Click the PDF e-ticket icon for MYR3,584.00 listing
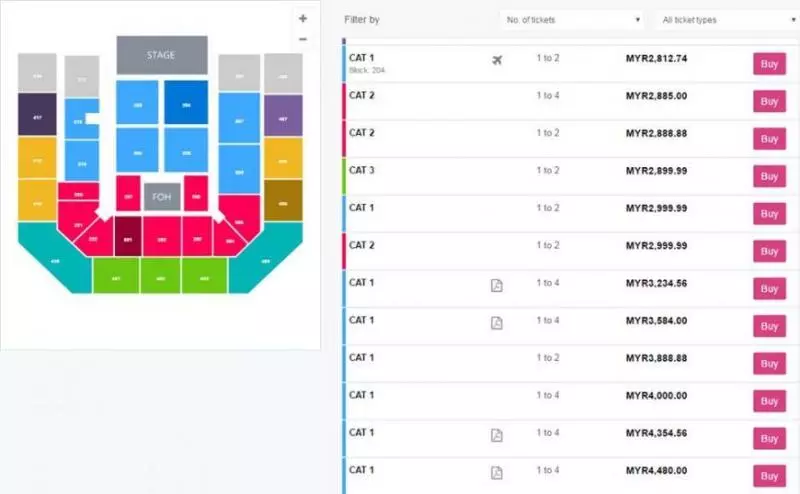 coord(496,323)
